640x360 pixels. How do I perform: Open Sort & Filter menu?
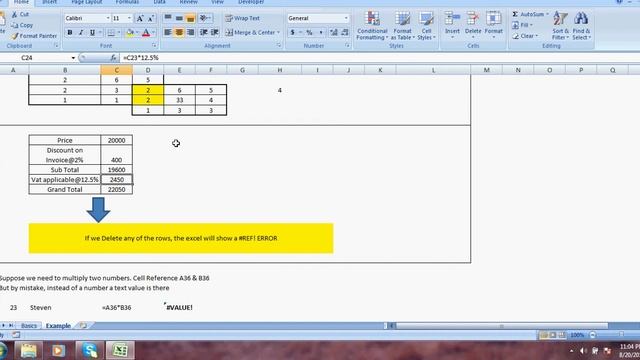[x=560, y=26]
